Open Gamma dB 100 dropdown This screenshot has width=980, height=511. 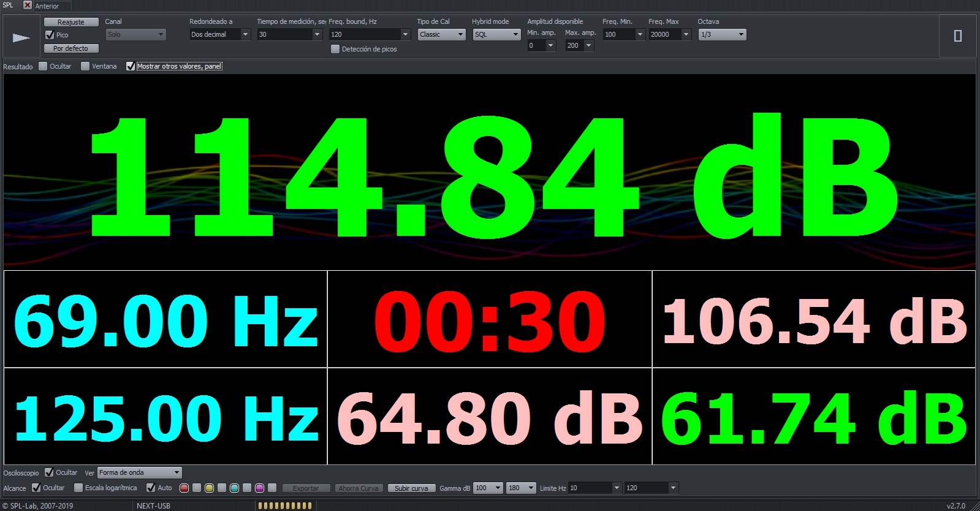(x=488, y=488)
